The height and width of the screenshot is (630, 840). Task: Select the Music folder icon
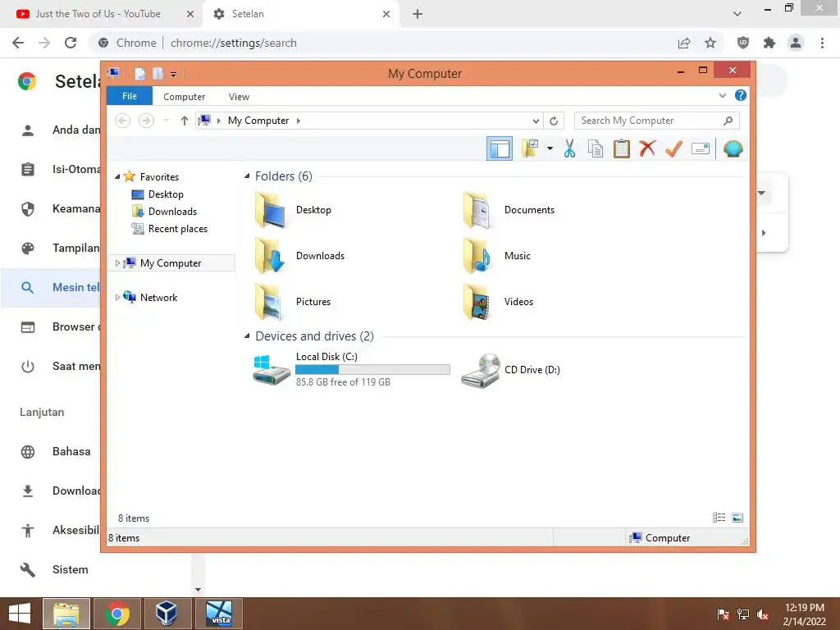[x=478, y=256]
